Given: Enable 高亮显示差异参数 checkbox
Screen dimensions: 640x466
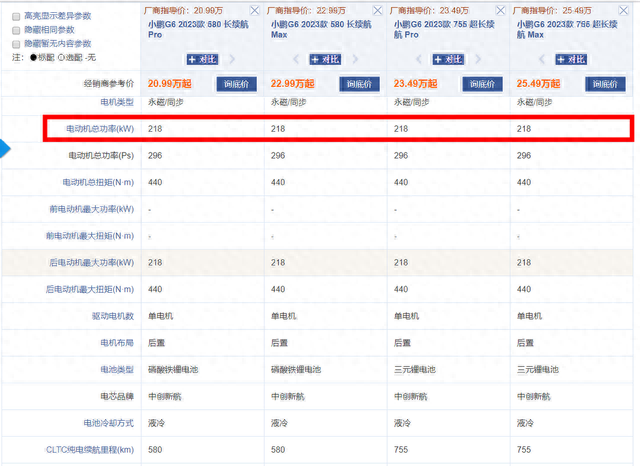Looking at the screenshot, I should 16,16.
